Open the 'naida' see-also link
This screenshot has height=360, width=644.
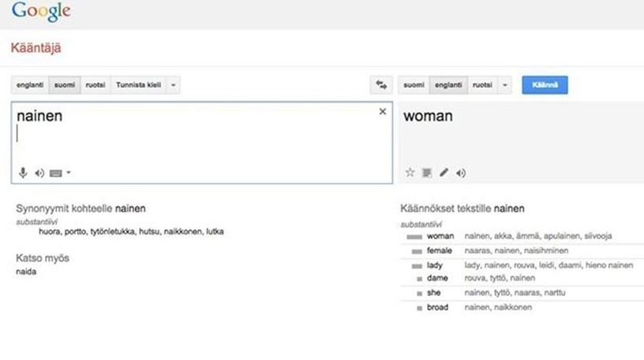(x=25, y=272)
